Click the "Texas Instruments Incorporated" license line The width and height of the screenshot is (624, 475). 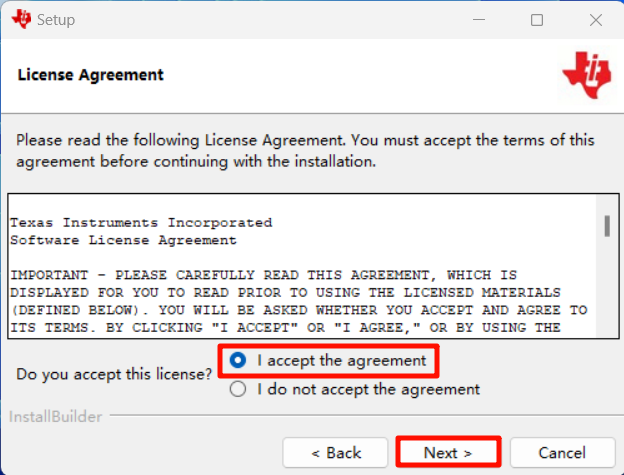141,222
